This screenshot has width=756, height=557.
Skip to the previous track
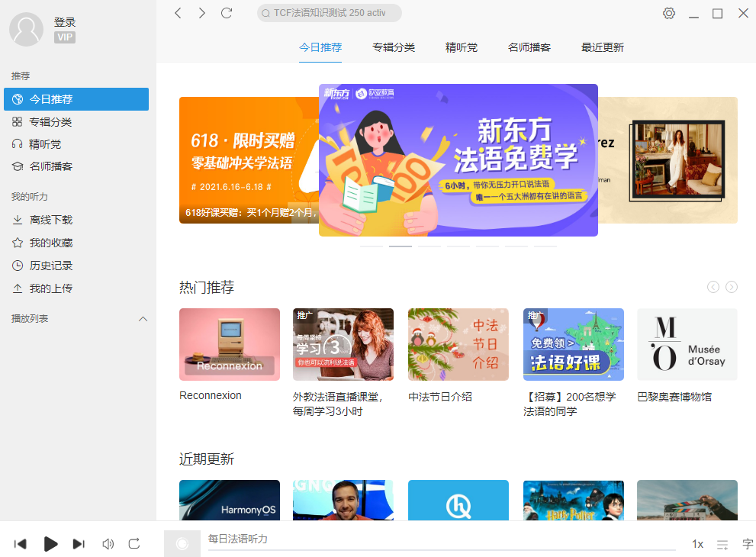(x=21, y=544)
